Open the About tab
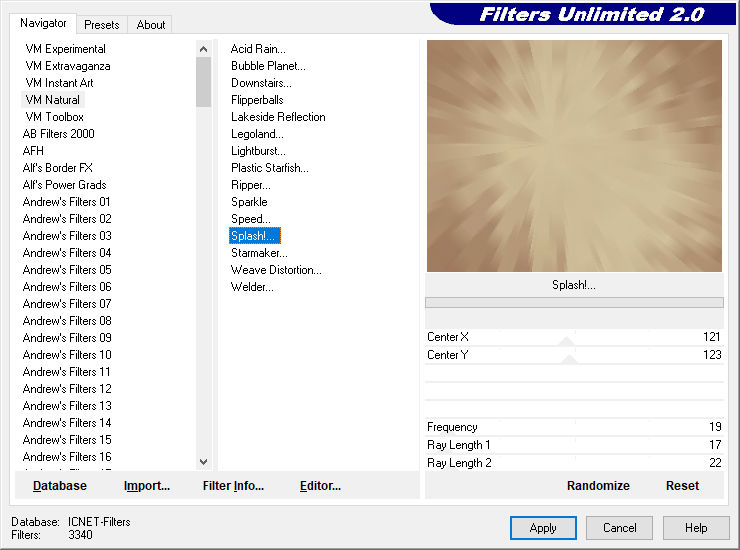 151,25
